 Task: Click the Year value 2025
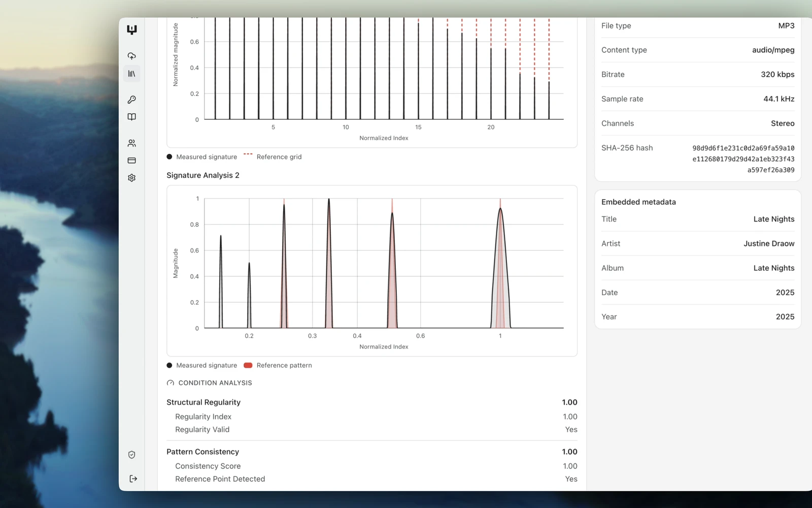(785, 316)
